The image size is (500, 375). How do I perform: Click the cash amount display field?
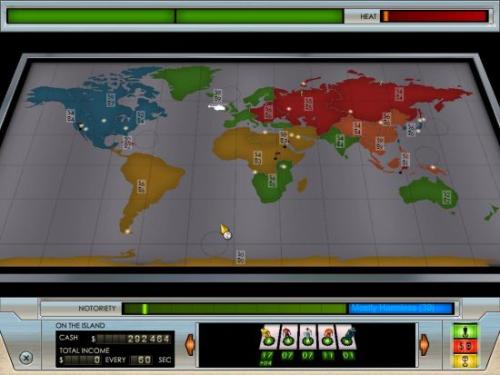click(133, 339)
